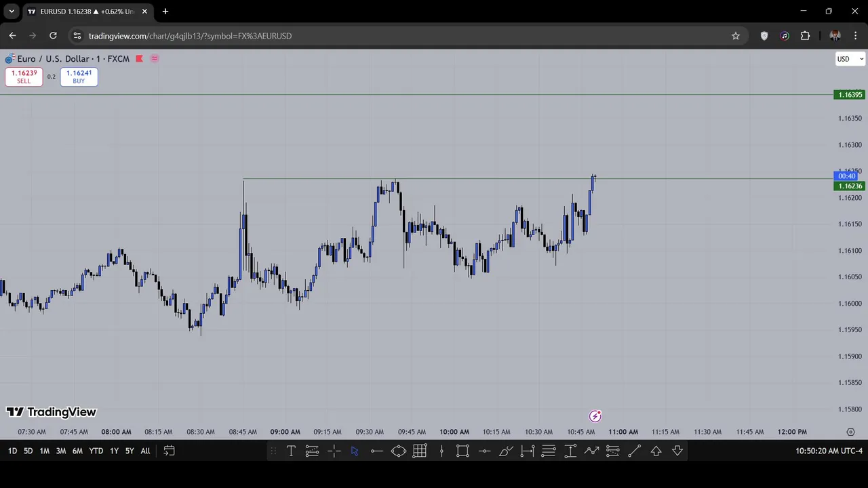The width and height of the screenshot is (868, 488).
Task: Open the Chrome profile avatar
Action: (x=835, y=36)
